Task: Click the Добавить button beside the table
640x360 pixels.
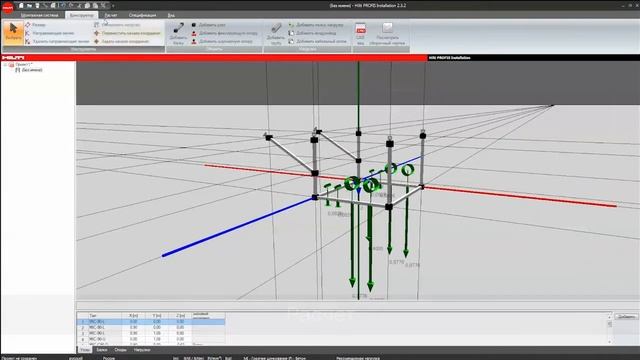Action: point(626,316)
